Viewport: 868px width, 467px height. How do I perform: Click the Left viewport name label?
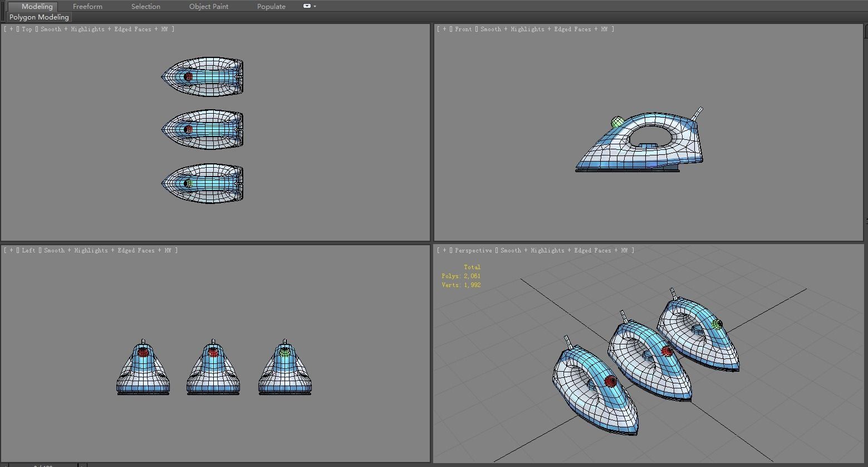coord(28,250)
